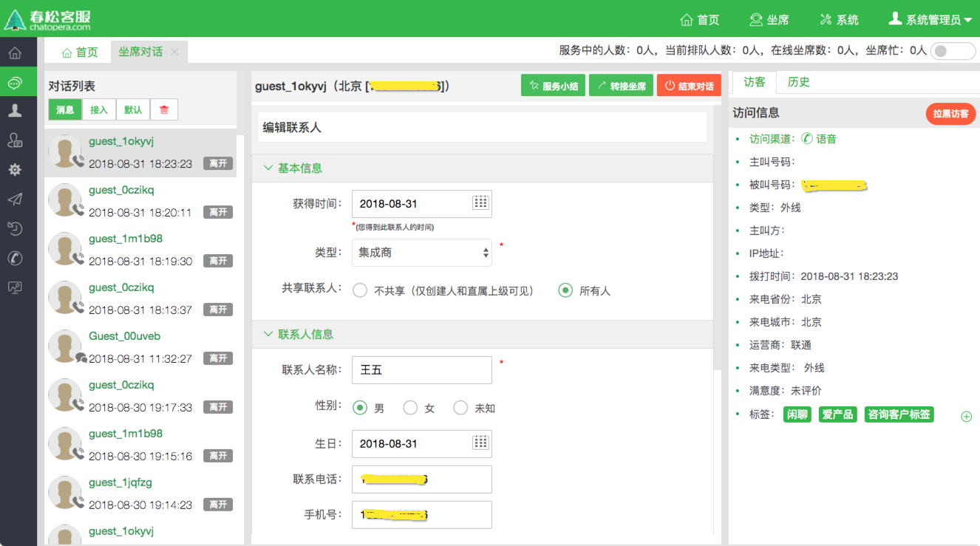This screenshot has width=980, height=546.
Task: Open calendar icon in 获得时间 field
Action: [x=480, y=203]
